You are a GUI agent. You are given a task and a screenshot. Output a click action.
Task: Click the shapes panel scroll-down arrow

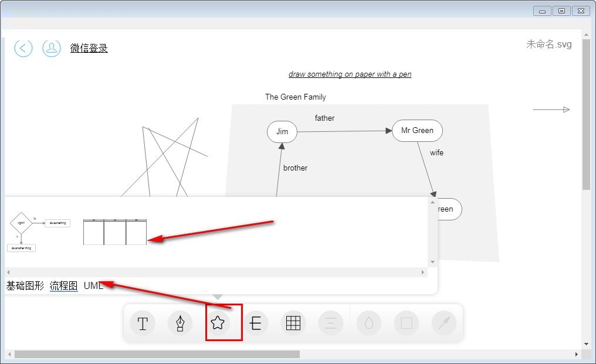coord(432,262)
